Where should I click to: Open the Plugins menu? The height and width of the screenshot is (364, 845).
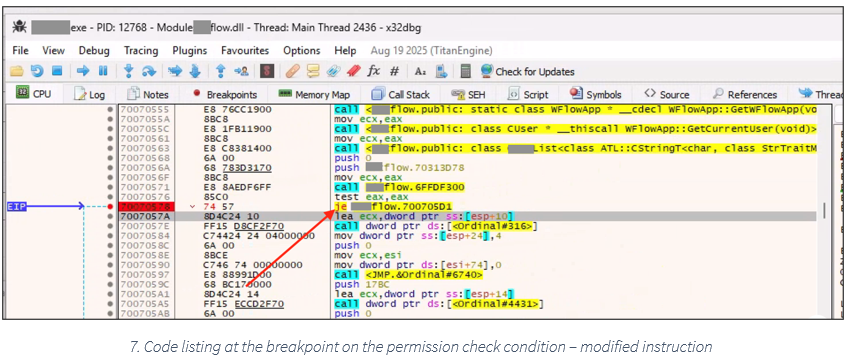(190, 51)
